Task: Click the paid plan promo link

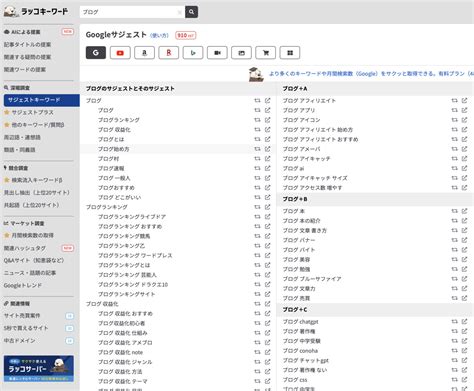Action: (371, 74)
